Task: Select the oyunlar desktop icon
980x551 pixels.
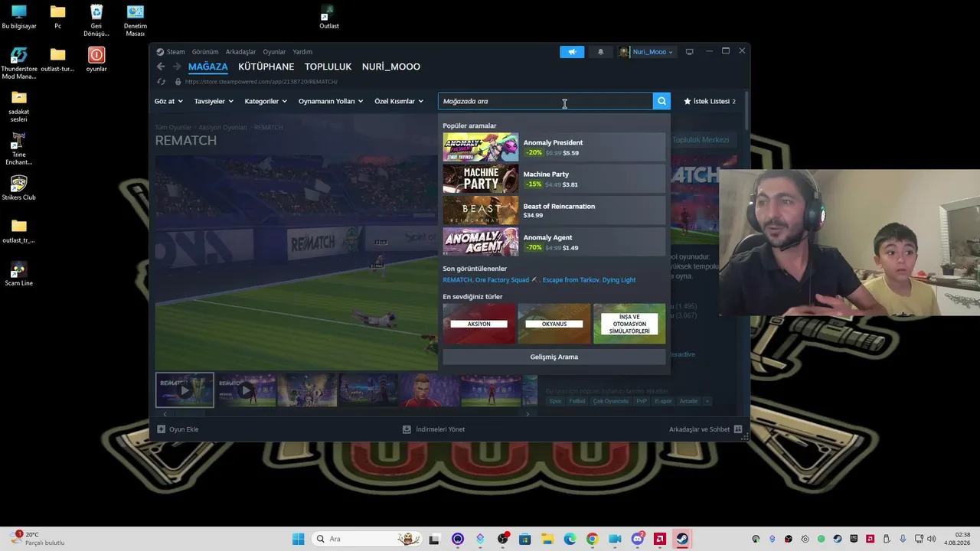Action: click(x=96, y=59)
